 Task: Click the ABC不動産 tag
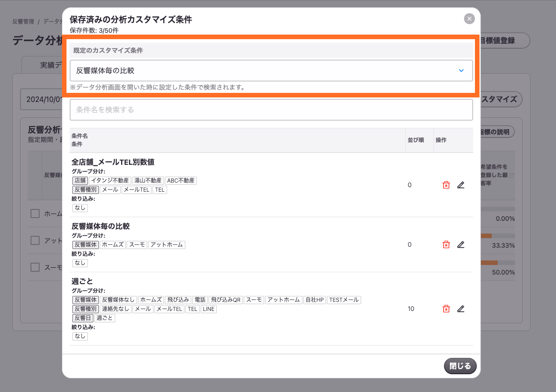click(181, 181)
